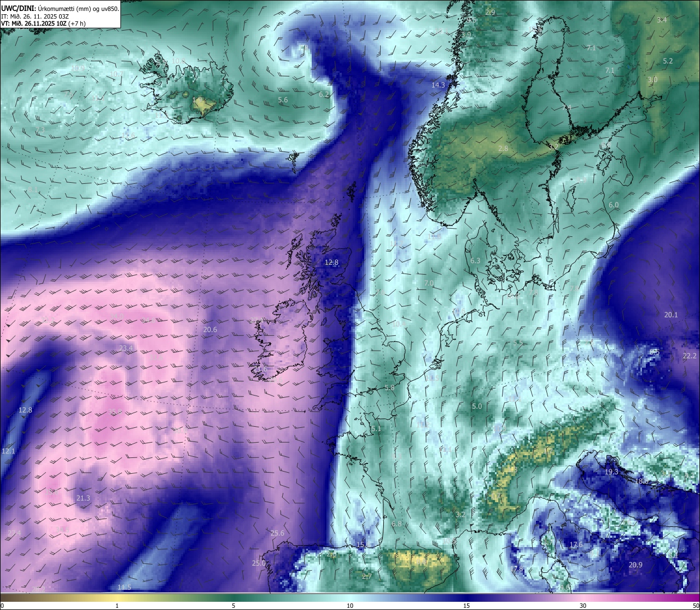Click the '50' tick on the color scale

point(696,605)
